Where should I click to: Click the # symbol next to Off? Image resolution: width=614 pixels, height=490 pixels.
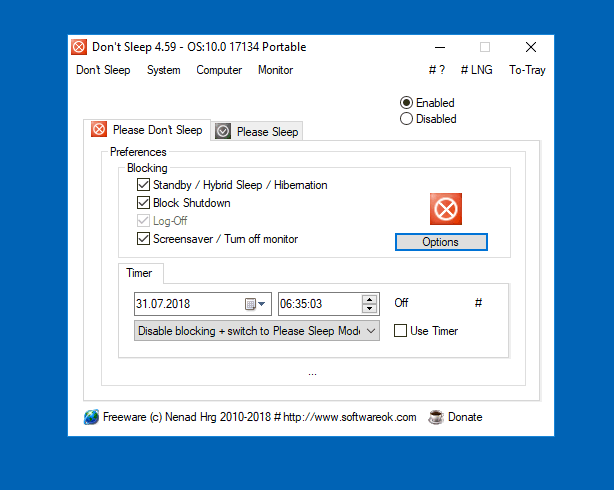tap(478, 302)
